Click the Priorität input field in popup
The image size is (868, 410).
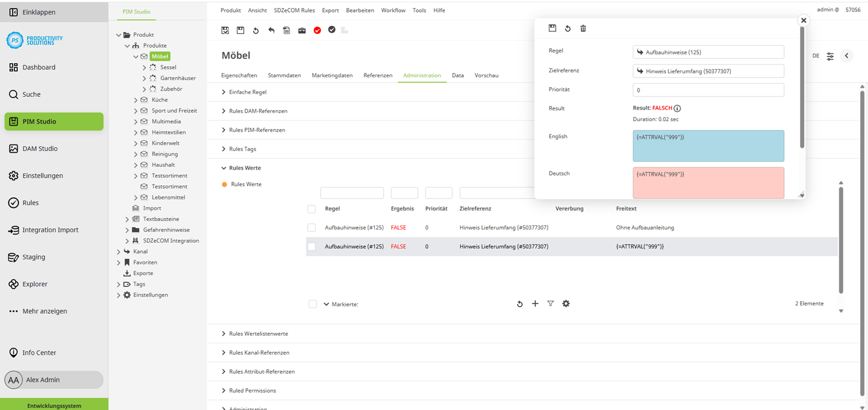[708, 90]
